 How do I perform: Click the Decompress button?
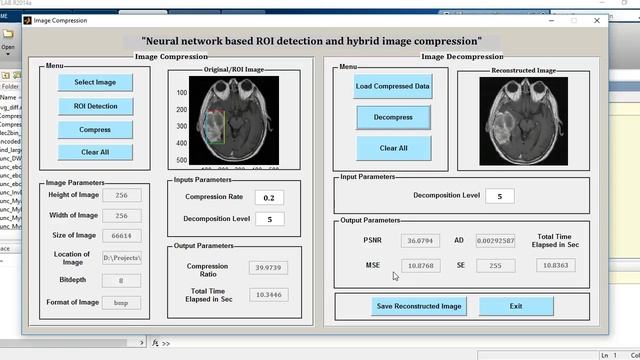point(393,117)
